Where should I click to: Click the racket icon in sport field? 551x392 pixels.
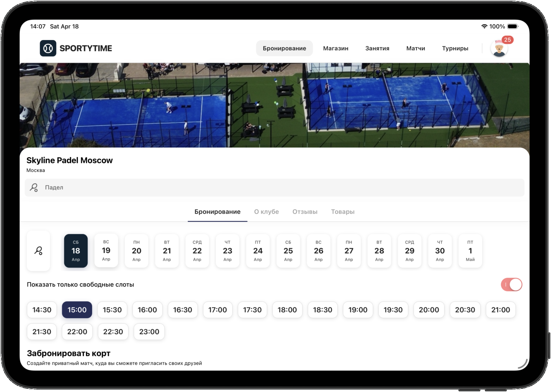click(34, 187)
